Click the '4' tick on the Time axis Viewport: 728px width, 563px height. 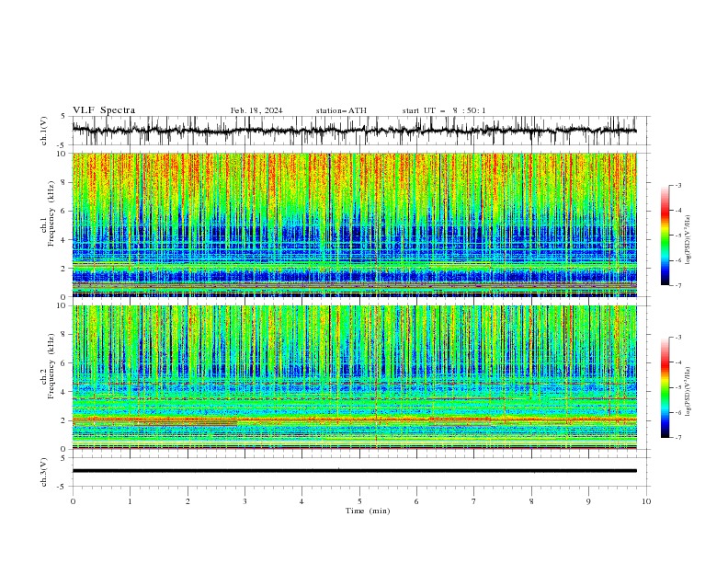point(301,501)
